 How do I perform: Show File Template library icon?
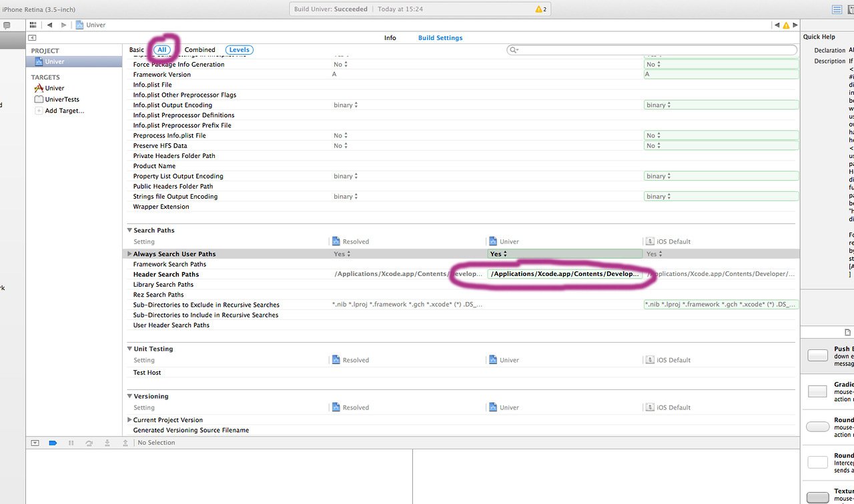click(x=847, y=332)
